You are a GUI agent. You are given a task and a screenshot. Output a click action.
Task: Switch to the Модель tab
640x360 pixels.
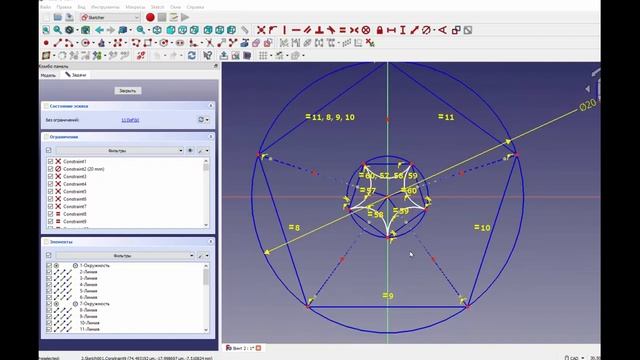48,75
